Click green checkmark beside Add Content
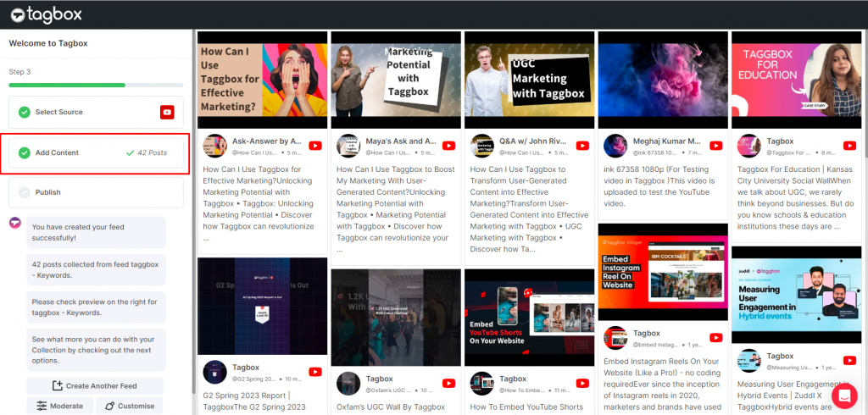 (25, 152)
